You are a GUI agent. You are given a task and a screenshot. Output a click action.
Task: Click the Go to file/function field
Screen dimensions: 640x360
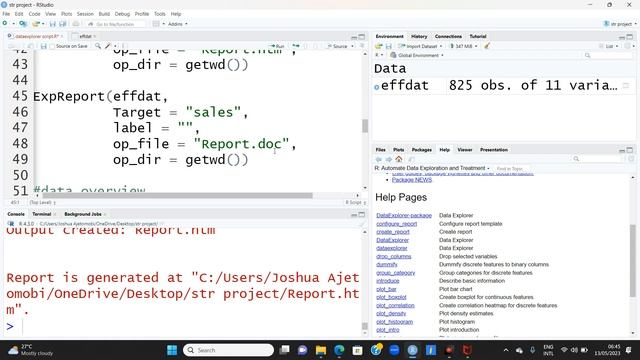coord(115,24)
